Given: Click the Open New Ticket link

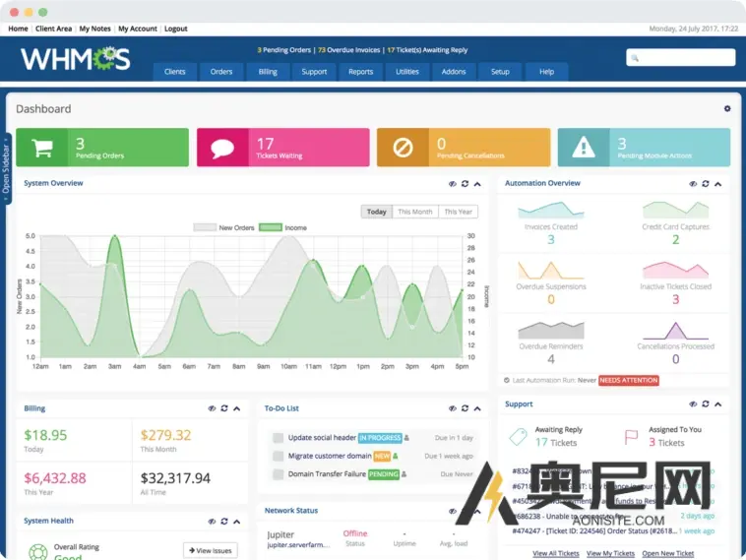Looking at the screenshot, I should 668,553.
